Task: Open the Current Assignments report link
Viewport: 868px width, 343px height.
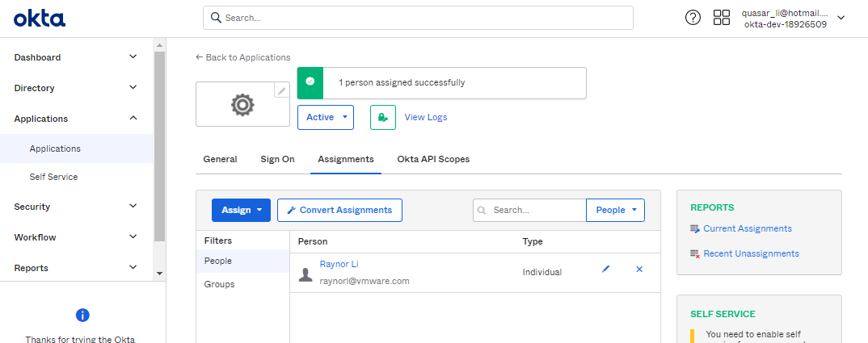Action: point(748,228)
